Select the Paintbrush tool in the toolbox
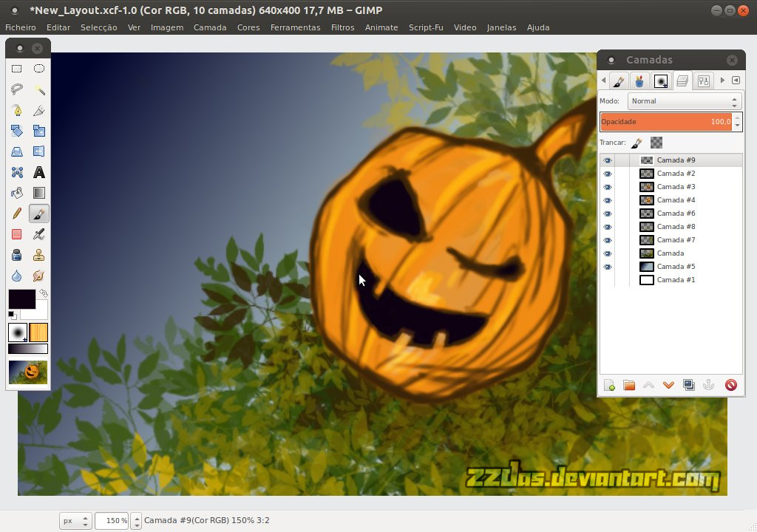This screenshot has width=757, height=532. (x=39, y=214)
